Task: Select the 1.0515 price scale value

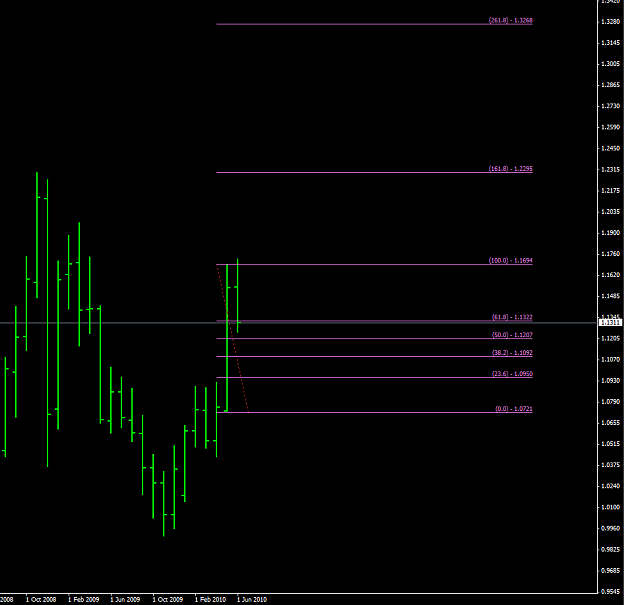Action: [x=611, y=444]
